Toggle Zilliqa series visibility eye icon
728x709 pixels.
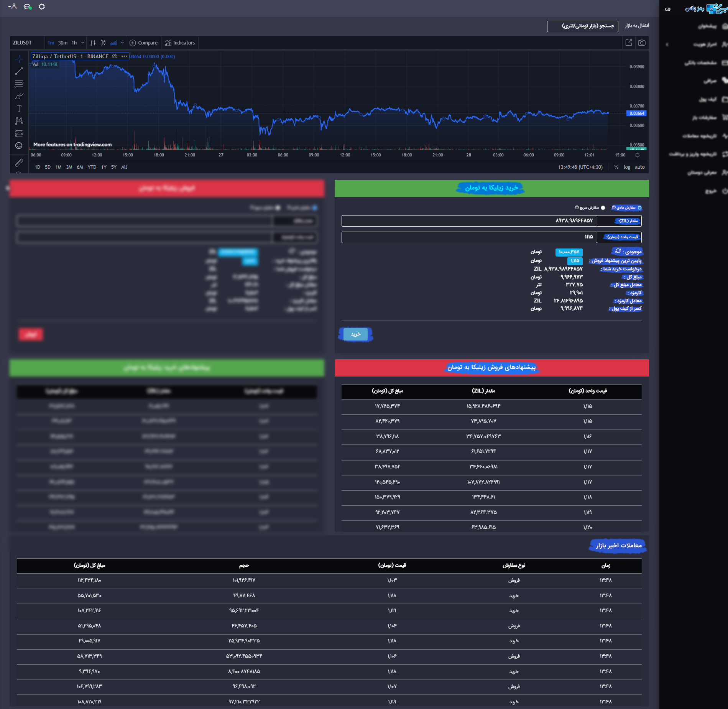pos(114,56)
